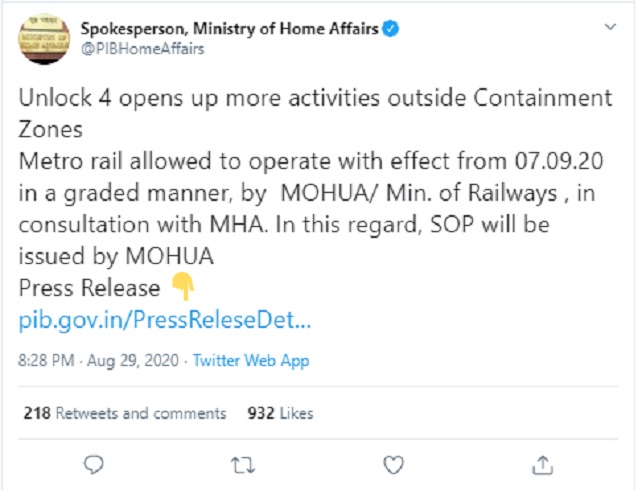The height and width of the screenshot is (490, 638).
Task: Reply to the Ministry of Home Affairs tweet
Action: pos(94,463)
